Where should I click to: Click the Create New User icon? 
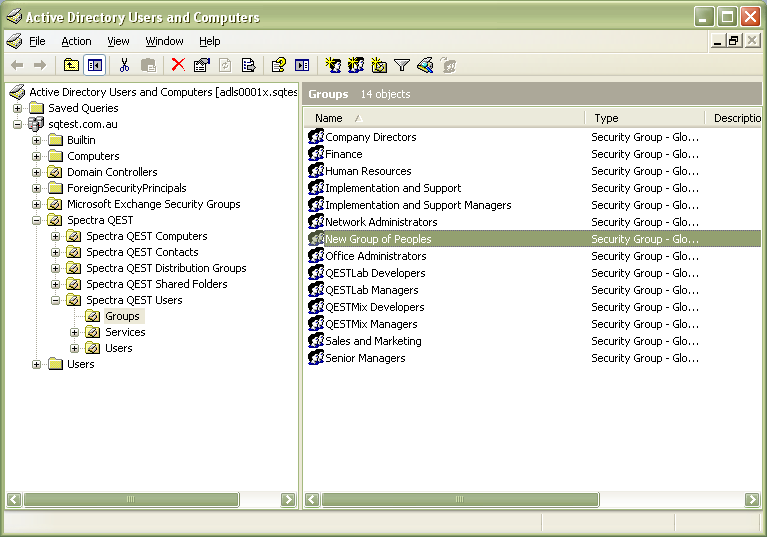(333, 65)
